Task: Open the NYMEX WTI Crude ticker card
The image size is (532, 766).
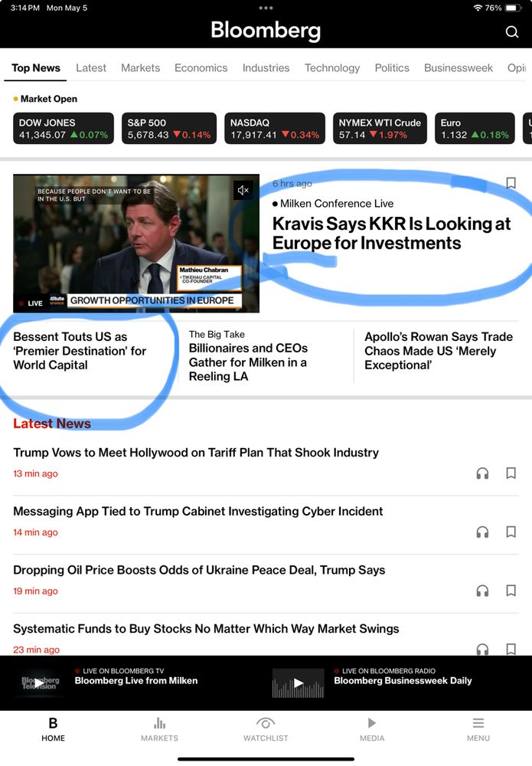Action: (380, 129)
